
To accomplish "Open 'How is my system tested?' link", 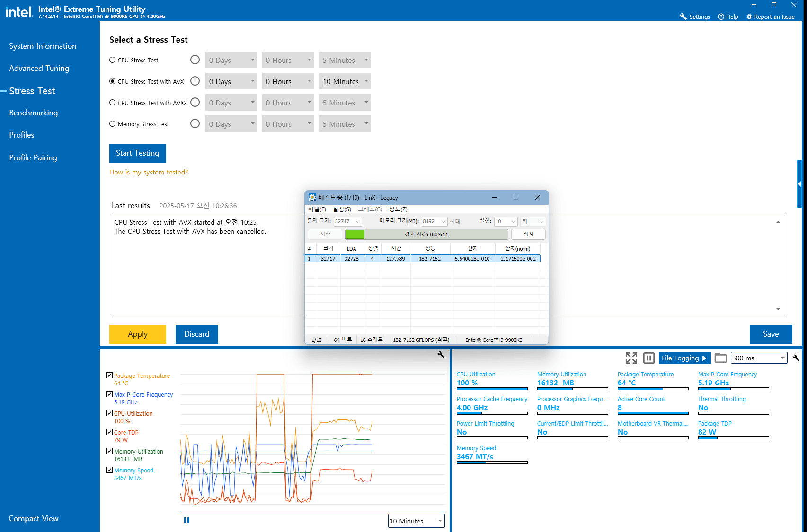I will tap(149, 172).
